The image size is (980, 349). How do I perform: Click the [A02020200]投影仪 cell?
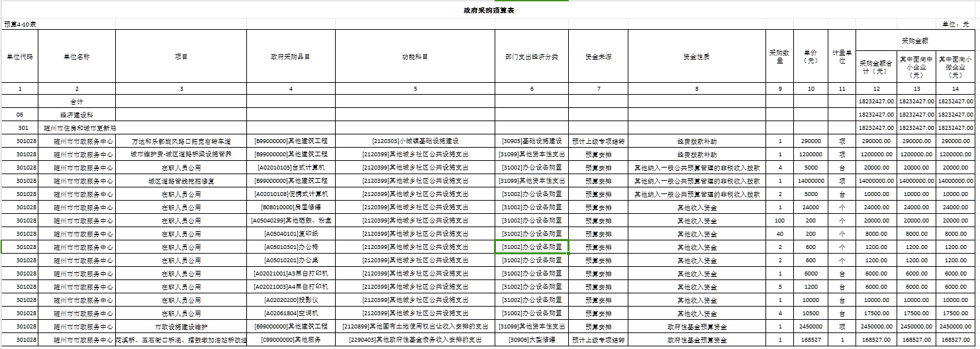click(x=291, y=300)
